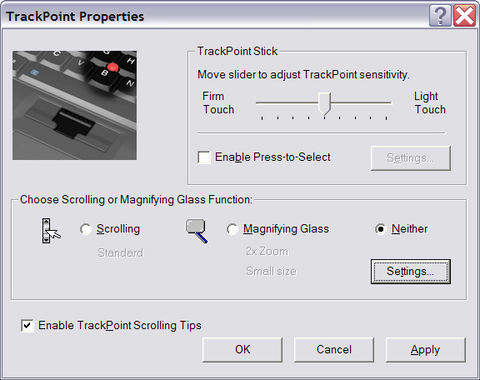Click the disabled Press-to-Select Settings button
Image resolution: width=480 pixels, height=380 pixels.
[411, 158]
